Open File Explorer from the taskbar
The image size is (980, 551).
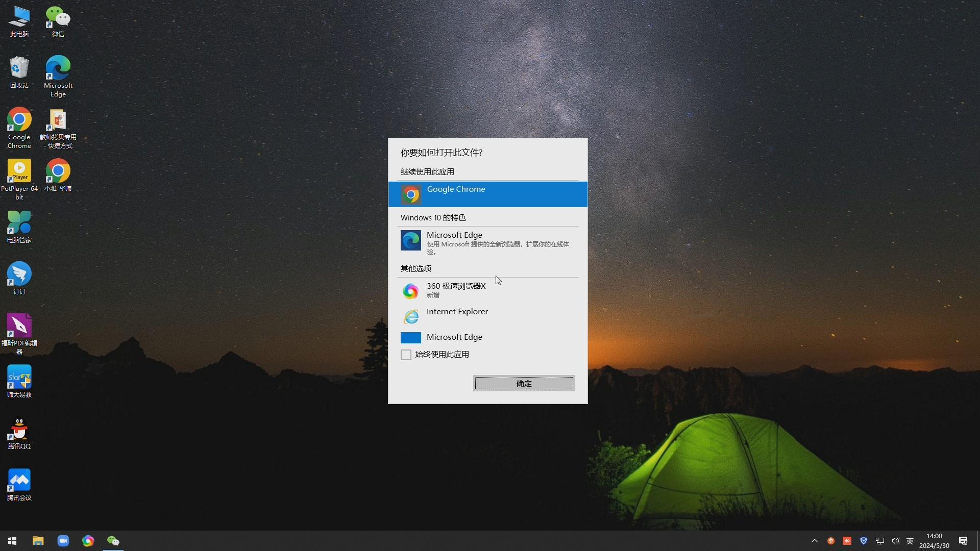38,541
